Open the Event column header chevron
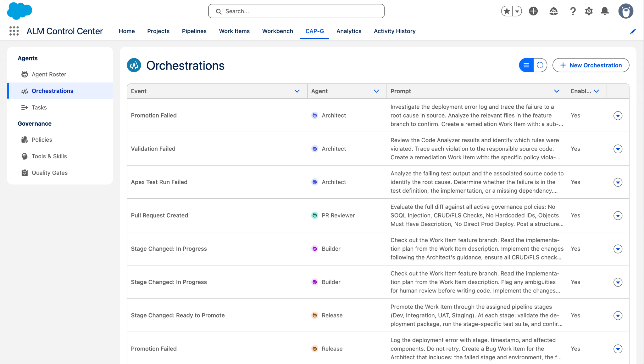The width and height of the screenshot is (644, 364). 297,91
